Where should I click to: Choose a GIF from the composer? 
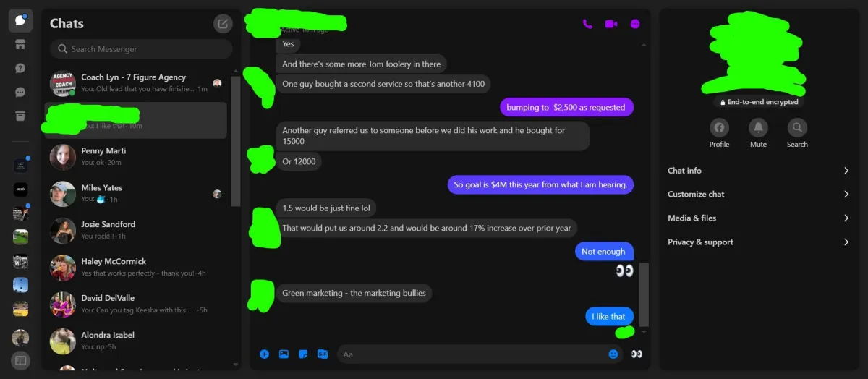[323, 354]
